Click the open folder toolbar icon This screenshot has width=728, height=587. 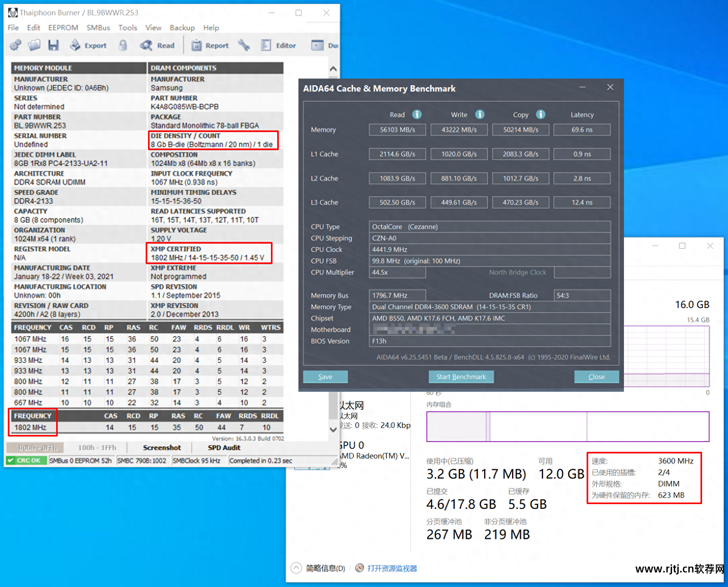point(34,45)
